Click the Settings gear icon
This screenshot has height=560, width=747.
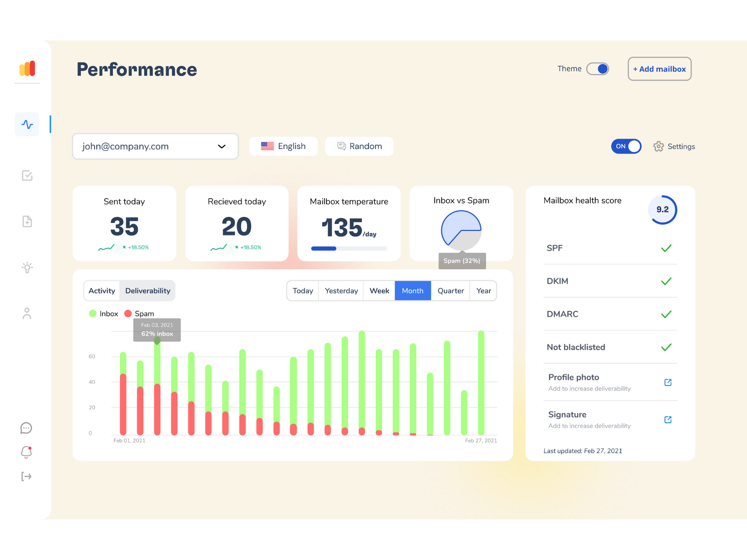coord(658,147)
